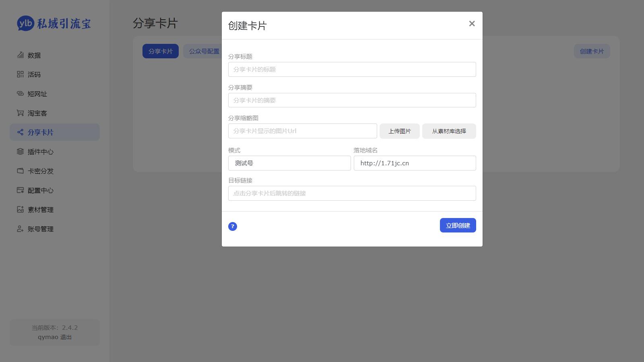Click the blue help question mark icon
Image resolution: width=644 pixels, height=362 pixels.
click(233, 226)
